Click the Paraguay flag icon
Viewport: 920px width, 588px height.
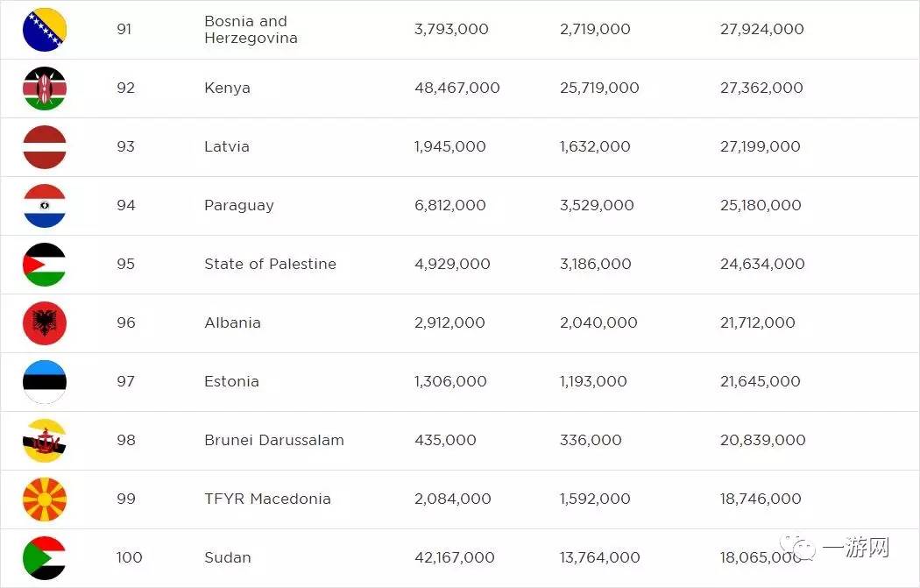(45, 206)
